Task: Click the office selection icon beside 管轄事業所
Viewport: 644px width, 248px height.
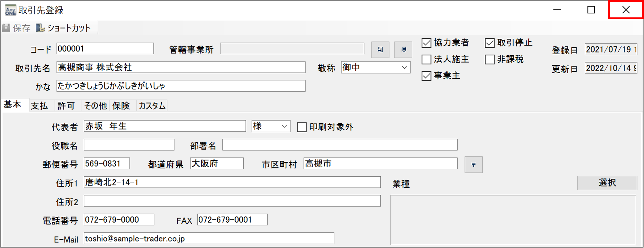Action: coord(380,50)
